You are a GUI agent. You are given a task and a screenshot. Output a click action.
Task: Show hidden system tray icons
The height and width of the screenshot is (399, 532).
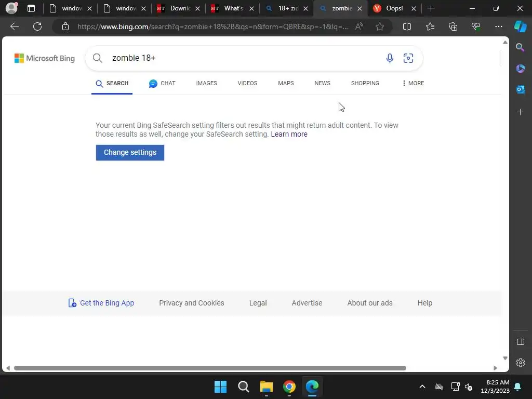click(422, 387)
